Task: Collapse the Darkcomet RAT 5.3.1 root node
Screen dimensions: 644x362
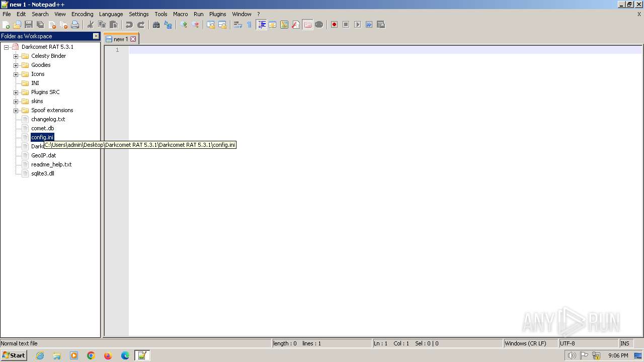Action: pyautogui.click(x=6, y=47)
